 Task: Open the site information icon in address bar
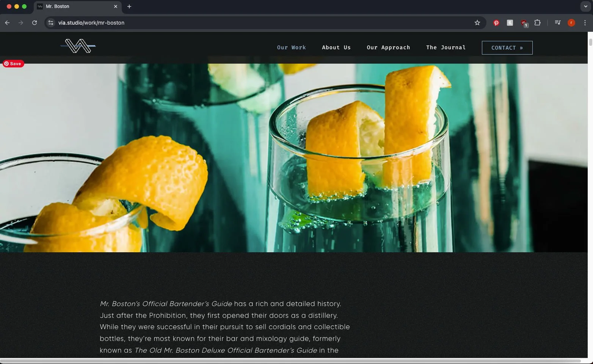51,23
